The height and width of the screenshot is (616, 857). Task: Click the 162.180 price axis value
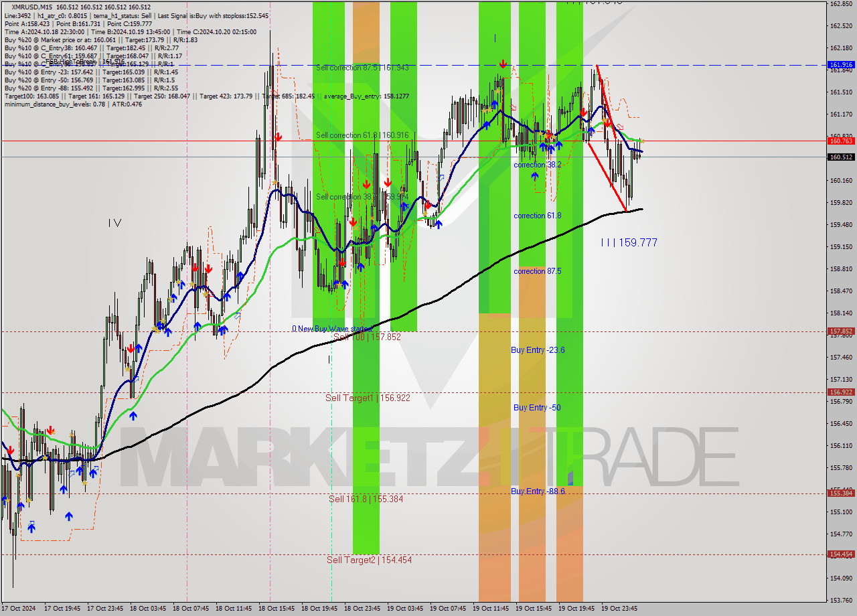coord(841,48)
